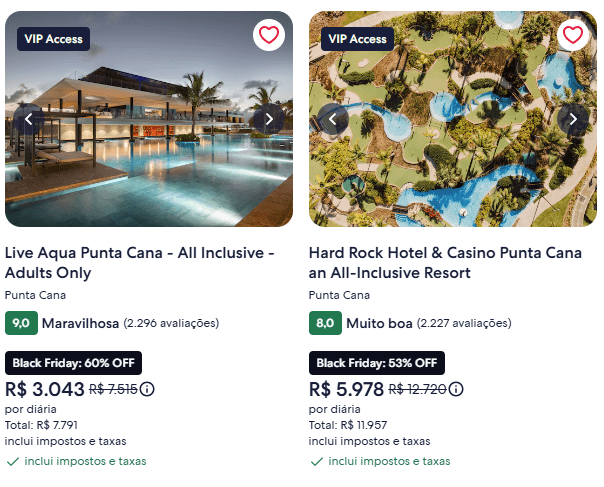Open price info icon beside R$ 7.515
The image size is (604, 487).
[148, 389]
